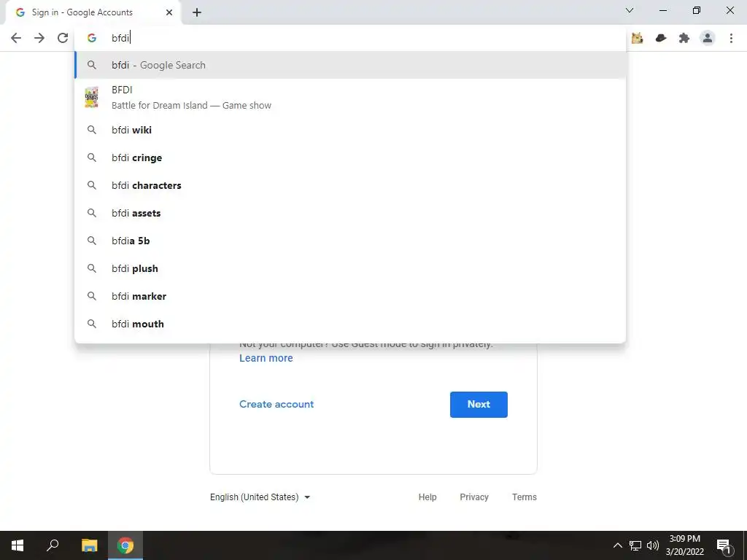The width and height of the screenshot is (747, 560).
Task: Select the 'bfdia 5b' suggestion
Action: pyautogui.click(x=350, y=241)
